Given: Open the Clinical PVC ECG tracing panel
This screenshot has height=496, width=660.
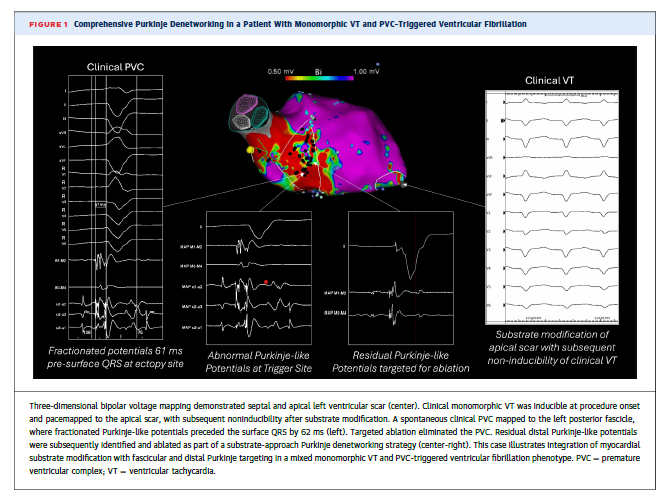Looking at the screenshot, I should 115,207.
